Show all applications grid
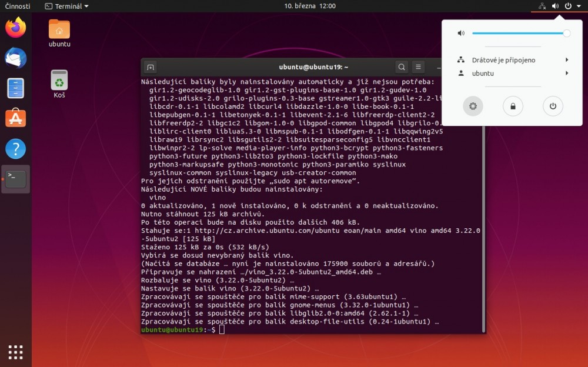Screen dimensions: 588x367 [16, 352]
